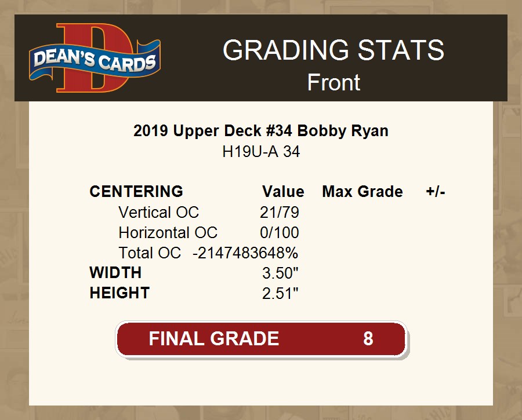Click the H19U-A 34 card code
522x420 pixels.
[x=261, y=152]
